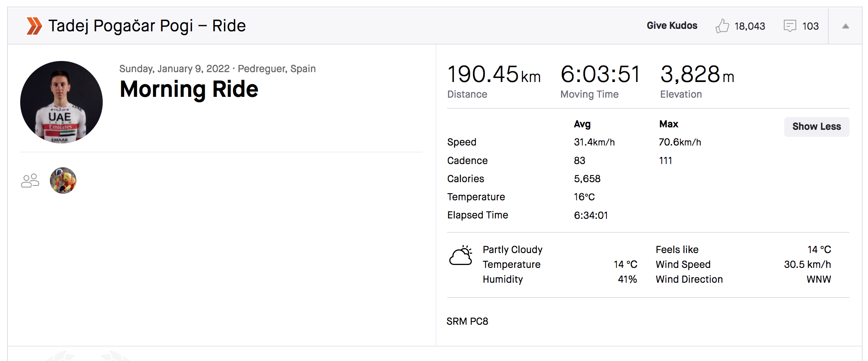Viewport: 868px width, 361px height.
Task: Click the 190.45 km distance stat
Action: pyautogui.click(x=493, y=75)
